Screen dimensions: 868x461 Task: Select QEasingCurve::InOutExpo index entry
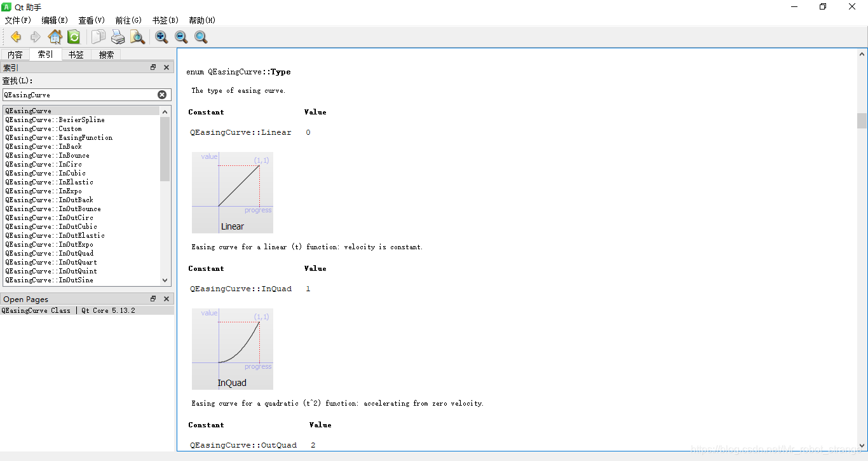click(82, 244)
